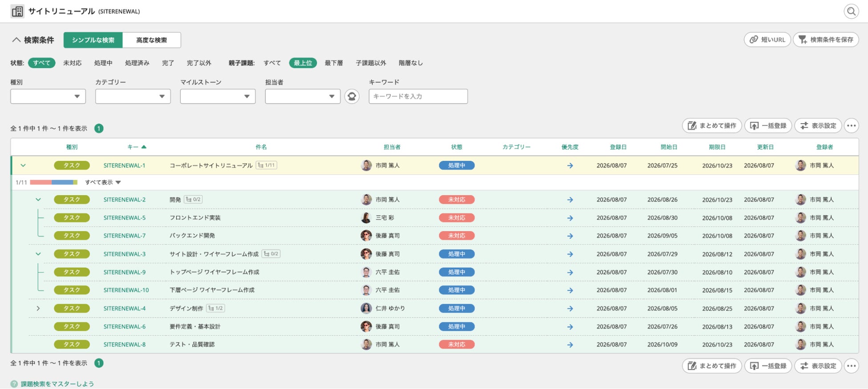Click the 1/11 progress bar
The image size is (868, 389).
point(54,182)
